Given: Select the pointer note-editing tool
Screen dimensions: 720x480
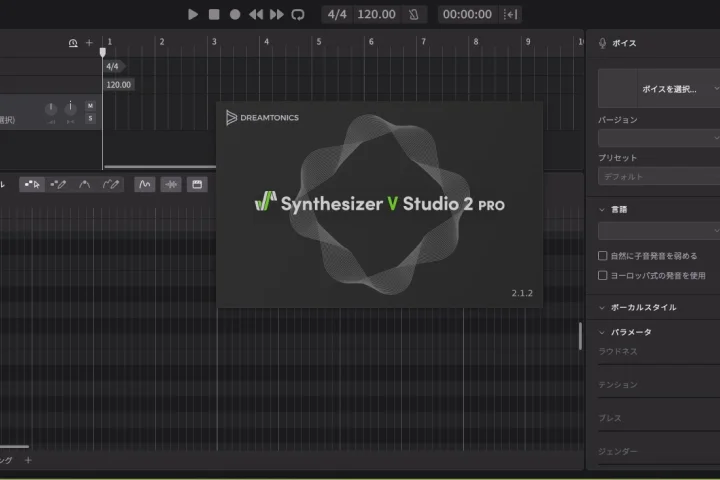Looking at the screenshot, I should click(x=33, y=184).
